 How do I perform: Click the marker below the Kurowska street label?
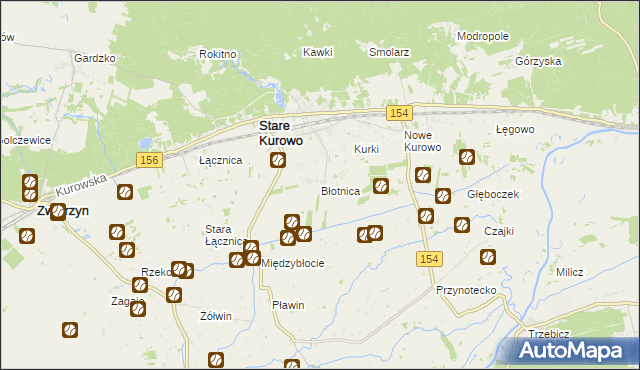tap(125, 192)
